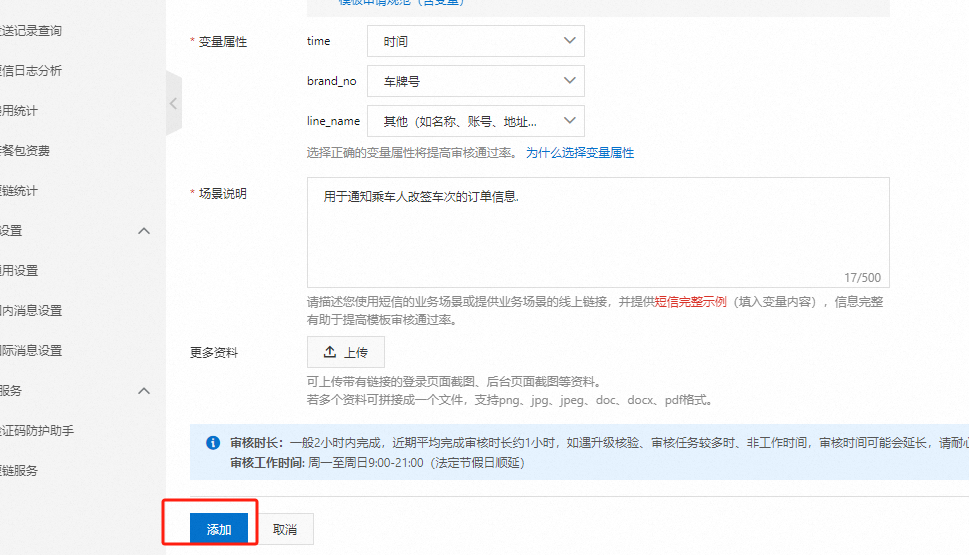Screen dimensions: 969x555
Task: Open the brand_no dropdown showing 车牌号
Action: point(476,81)
